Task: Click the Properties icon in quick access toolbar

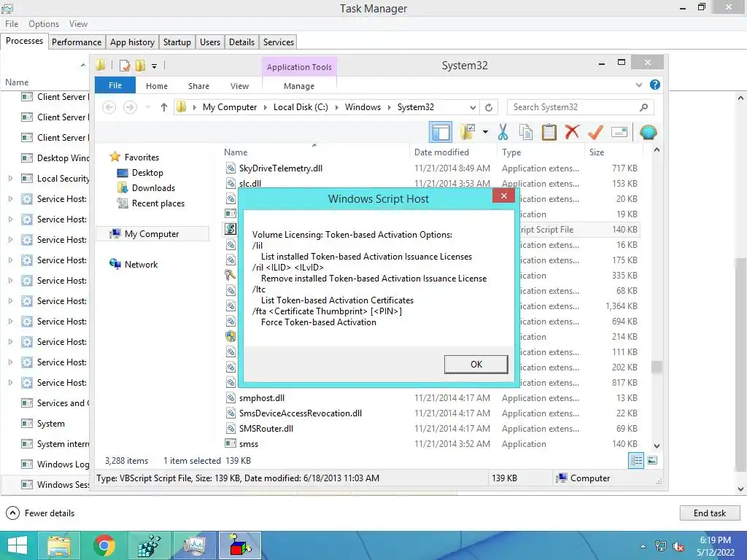Action: [125, 65]
